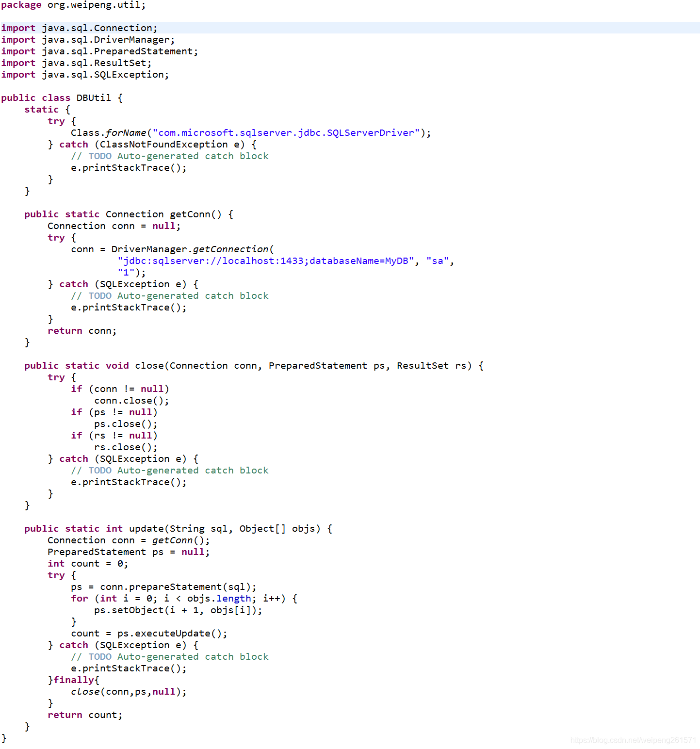Image resolution: width=700 pixels, height=749 pixels.
Task: Click the rs.close() statement
Action: 126,447
